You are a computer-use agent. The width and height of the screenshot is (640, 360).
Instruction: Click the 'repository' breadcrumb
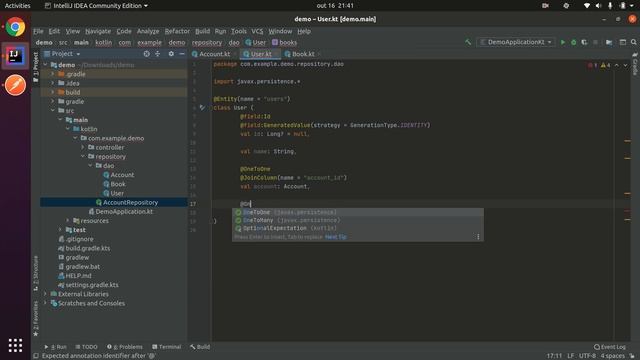tap(207, 42)
